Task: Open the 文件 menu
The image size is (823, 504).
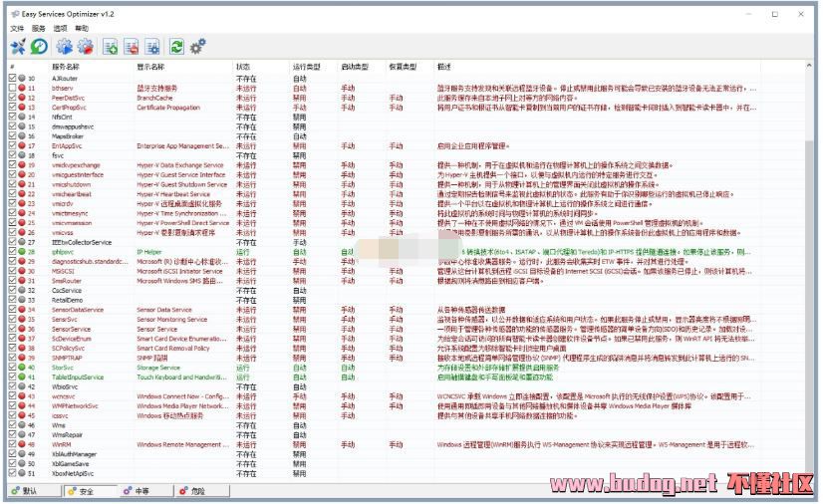Action: click(x=17, y=28)
